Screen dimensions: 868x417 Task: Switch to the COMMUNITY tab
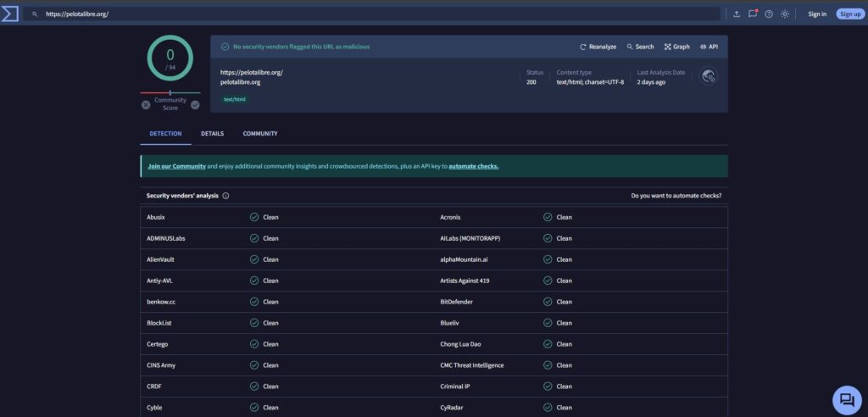[x=260, y=133]
